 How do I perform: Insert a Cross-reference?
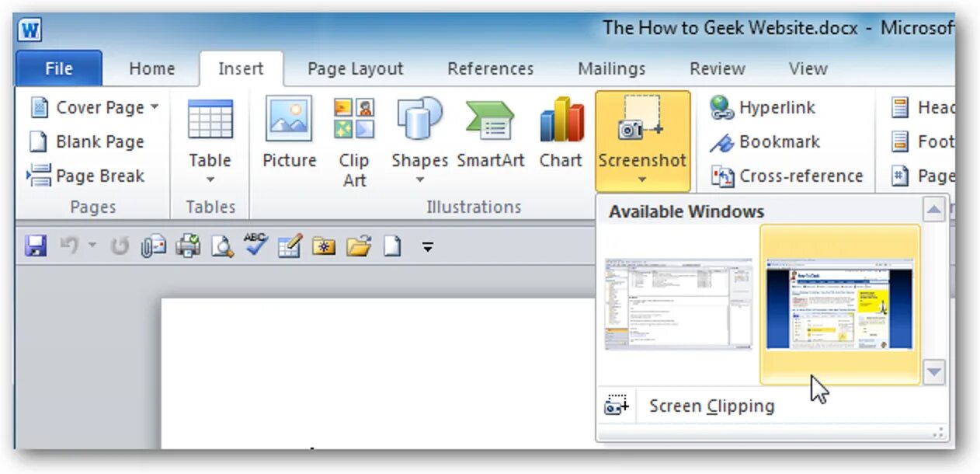[x=787, y=176]
